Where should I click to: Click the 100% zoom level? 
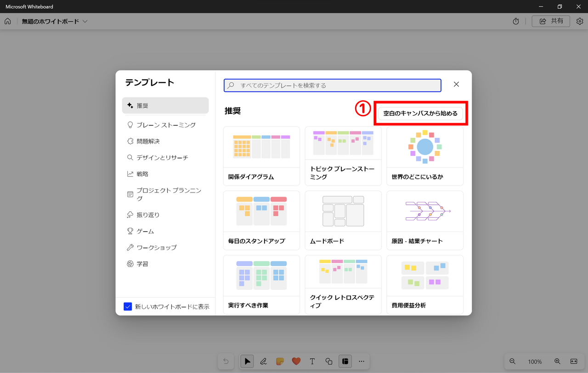[535, 362]
